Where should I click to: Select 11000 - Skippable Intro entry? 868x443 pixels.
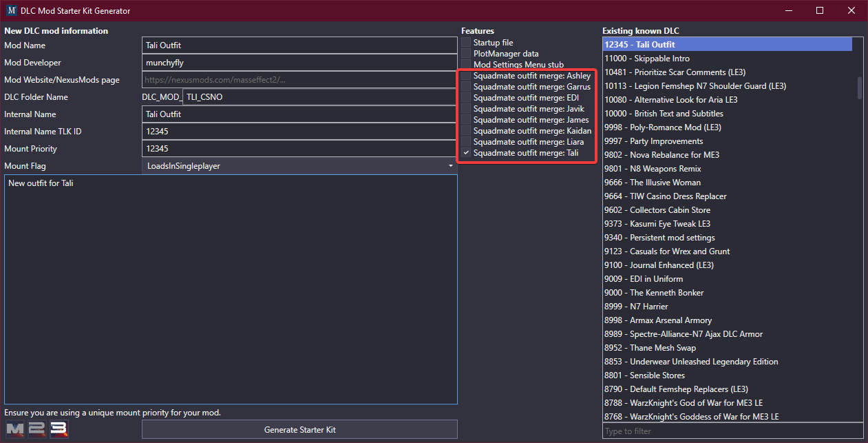click(727, 59)
